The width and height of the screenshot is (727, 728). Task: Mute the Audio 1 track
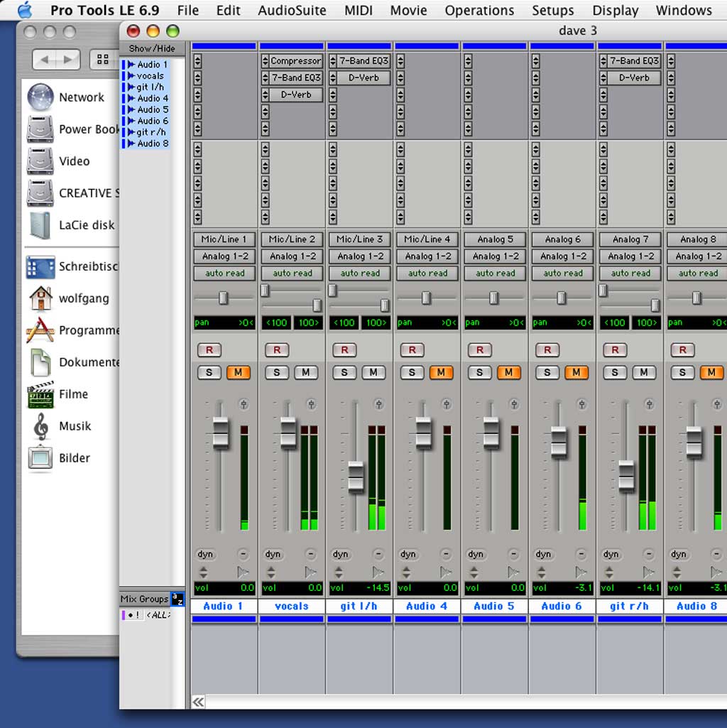point(238,372)
